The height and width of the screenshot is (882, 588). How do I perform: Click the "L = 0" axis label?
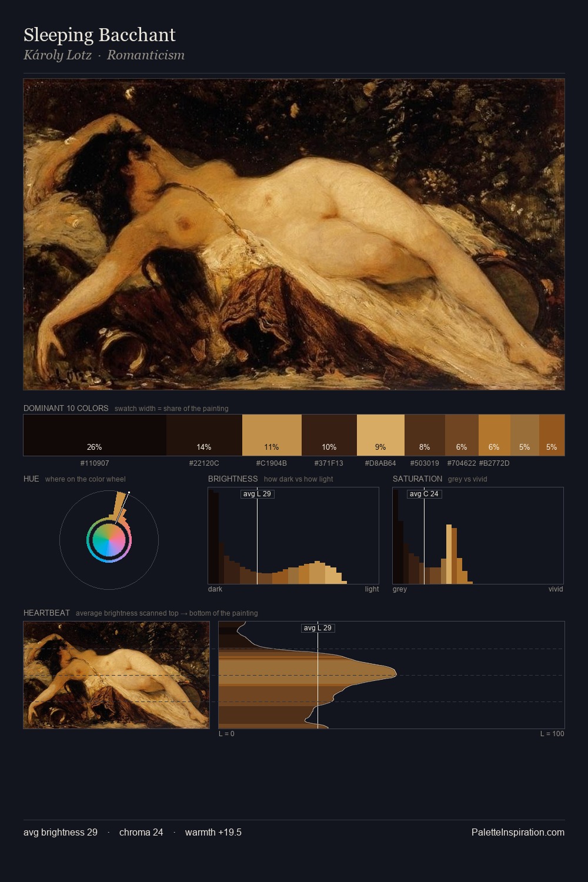coord(226,734)
